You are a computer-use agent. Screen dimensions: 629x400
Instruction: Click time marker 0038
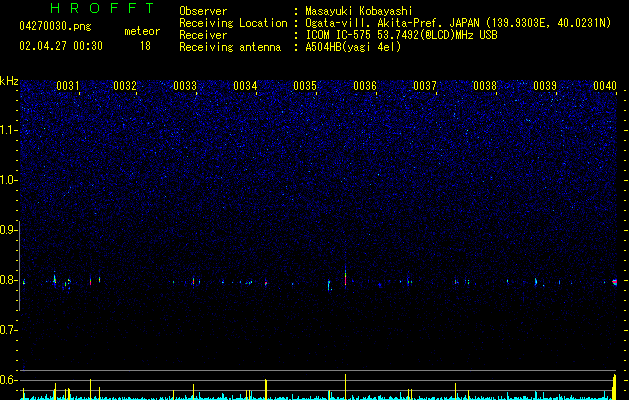(485, 86)
